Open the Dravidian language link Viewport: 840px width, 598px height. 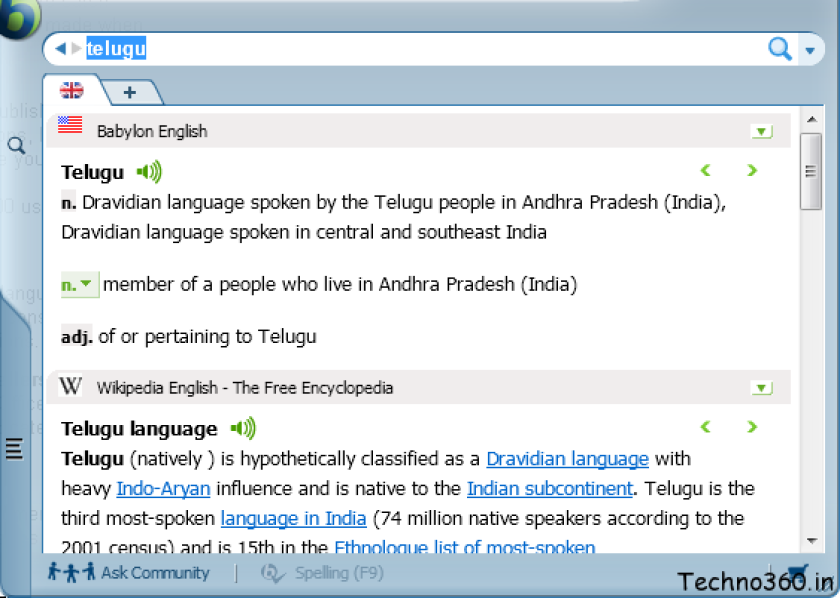[x=567, y=459]
